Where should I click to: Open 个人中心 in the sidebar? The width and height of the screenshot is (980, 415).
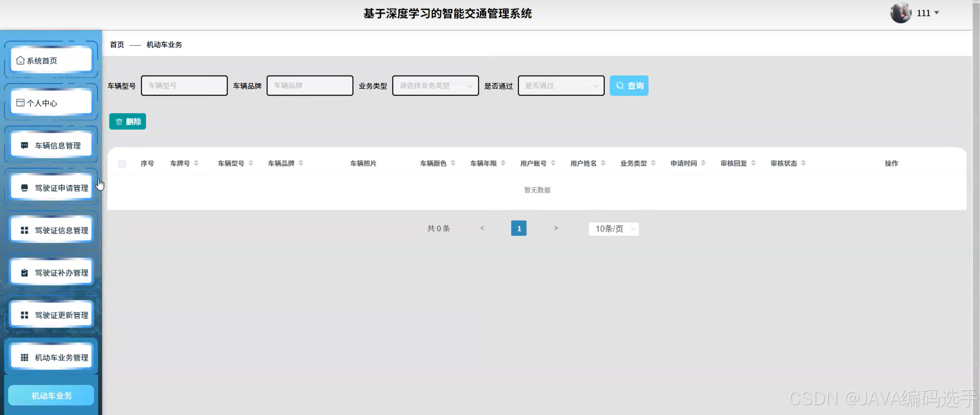click(51, 103)
